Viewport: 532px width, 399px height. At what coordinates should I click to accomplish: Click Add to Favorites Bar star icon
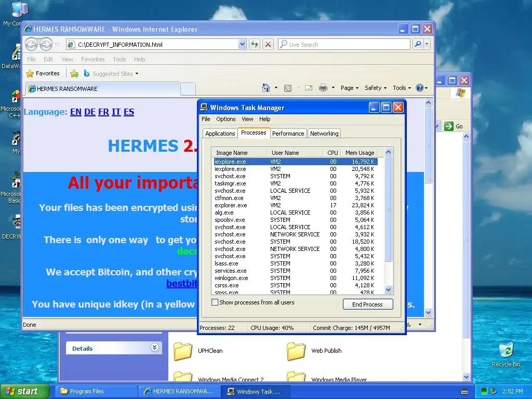(x=74, y=73)
